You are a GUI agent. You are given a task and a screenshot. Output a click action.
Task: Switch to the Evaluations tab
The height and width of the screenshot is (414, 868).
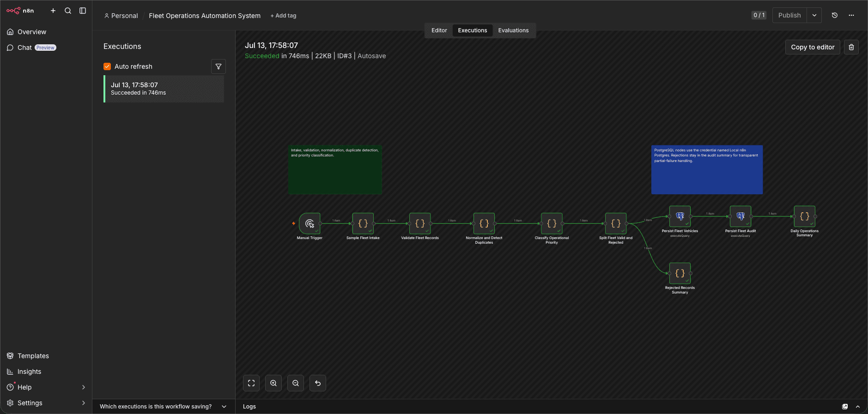point(513,30)
